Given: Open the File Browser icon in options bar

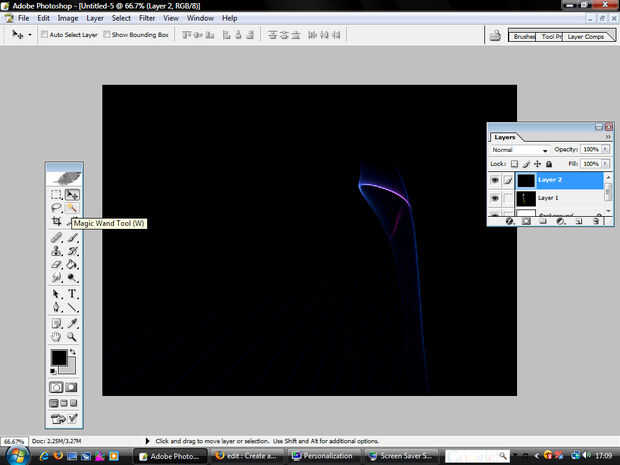Looking at the screenshot, I should pos(495,36).
